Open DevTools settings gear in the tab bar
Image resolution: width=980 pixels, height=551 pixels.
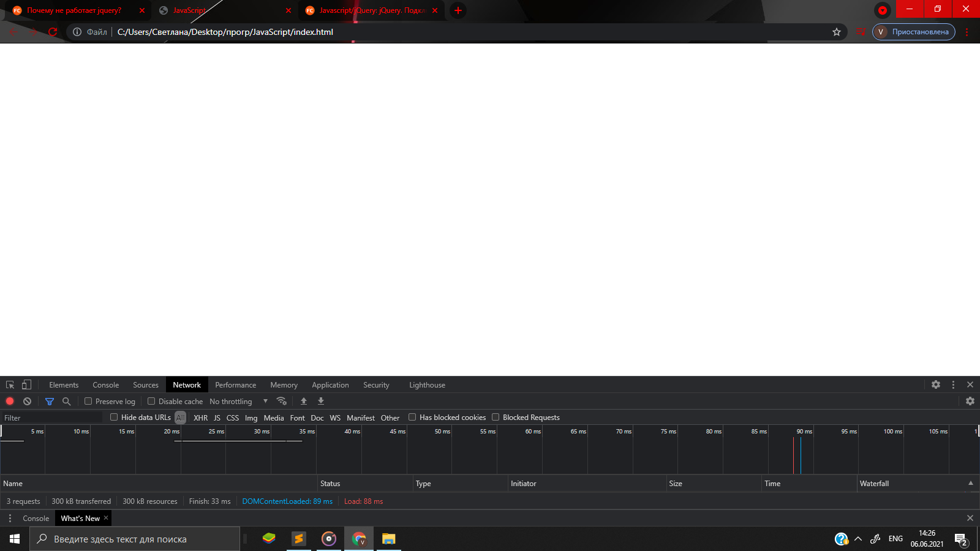coord(936,385)
